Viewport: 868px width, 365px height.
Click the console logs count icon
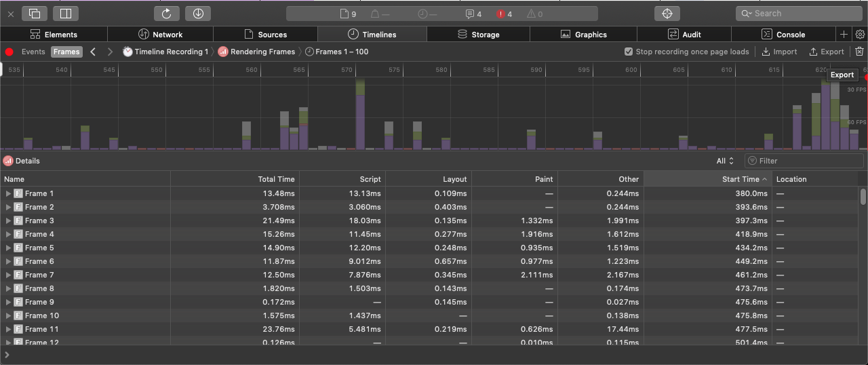[x=473, y=14]
